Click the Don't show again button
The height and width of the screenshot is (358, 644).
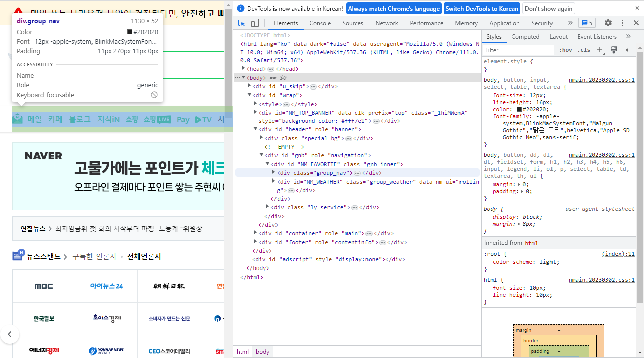point(548,9)
